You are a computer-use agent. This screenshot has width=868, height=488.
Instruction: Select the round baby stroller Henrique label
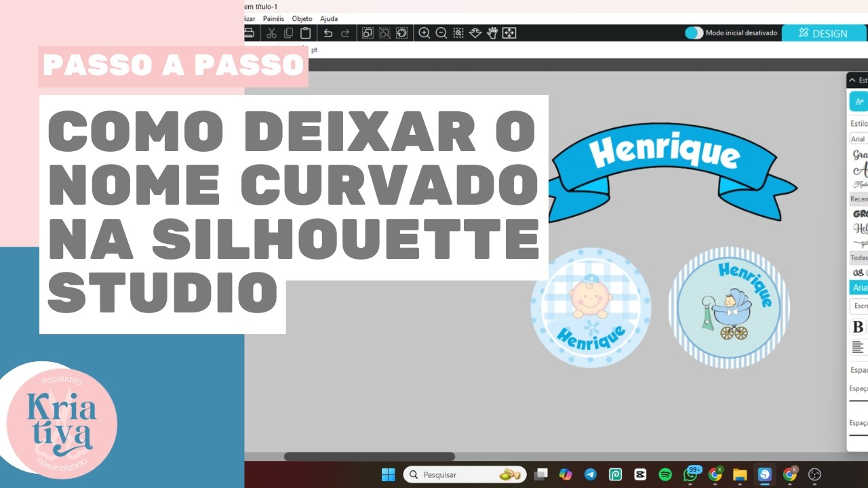pyautogui.click(x=729, y=308)
